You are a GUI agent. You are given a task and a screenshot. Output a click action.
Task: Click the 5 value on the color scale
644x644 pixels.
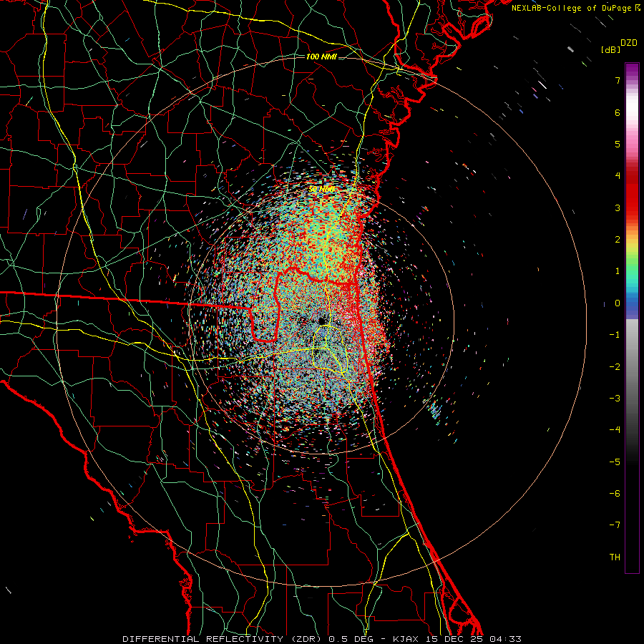(618, 144)
